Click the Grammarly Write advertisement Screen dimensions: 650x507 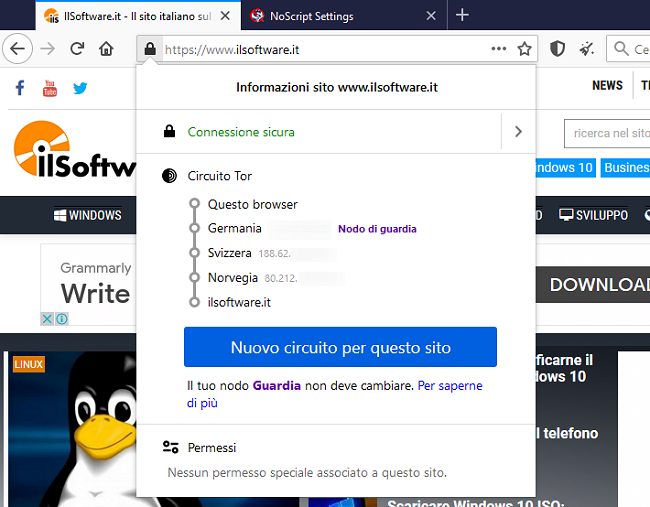88,284
